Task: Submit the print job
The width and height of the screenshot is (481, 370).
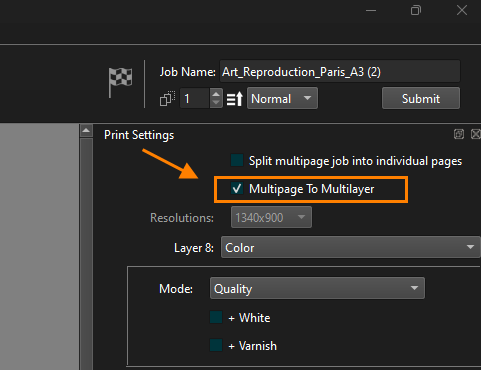Action: coord(421,98)
